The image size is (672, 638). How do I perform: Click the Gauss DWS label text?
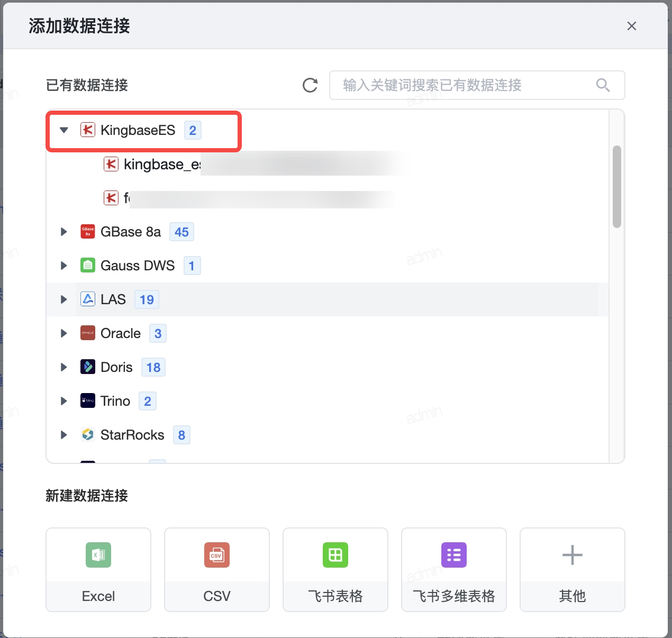click(138, 266)
